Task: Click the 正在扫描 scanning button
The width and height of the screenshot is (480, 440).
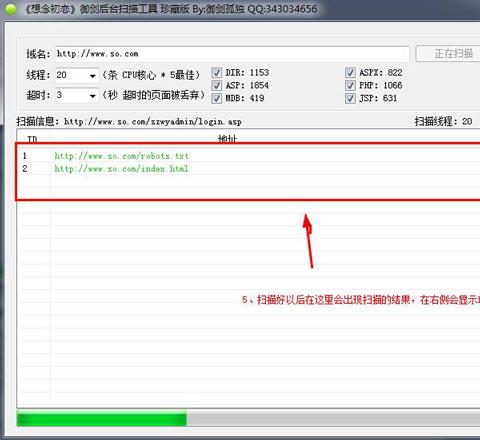Action: pos(448,53)
